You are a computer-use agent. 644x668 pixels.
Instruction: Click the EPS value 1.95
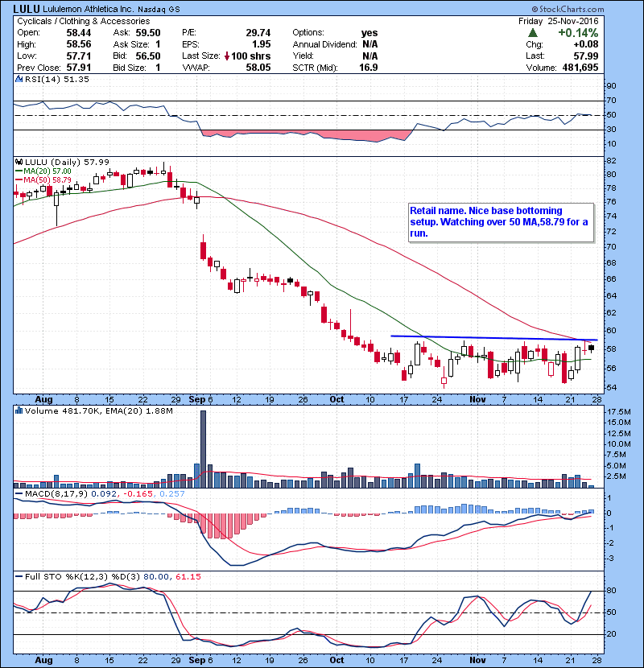261,44
